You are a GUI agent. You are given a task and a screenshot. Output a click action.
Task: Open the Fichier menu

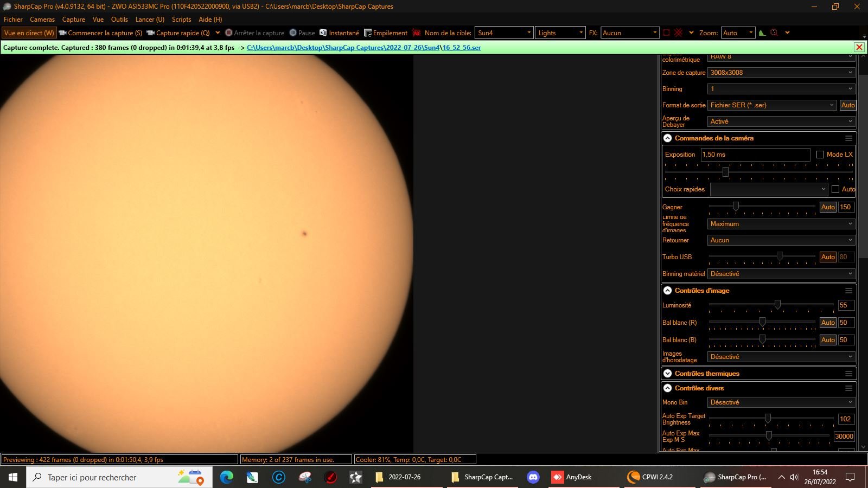(x=13, y=20)
